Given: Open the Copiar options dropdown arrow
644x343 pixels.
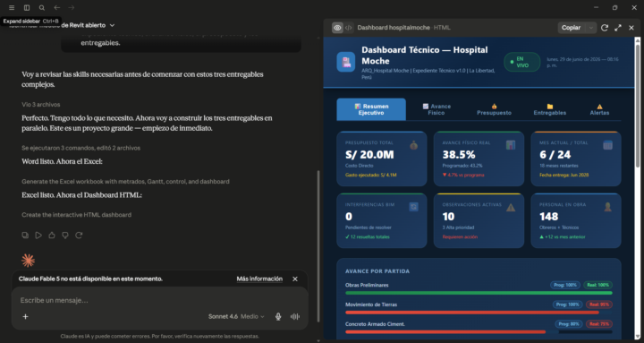Looking at the screenshot, I should [590, 28].
